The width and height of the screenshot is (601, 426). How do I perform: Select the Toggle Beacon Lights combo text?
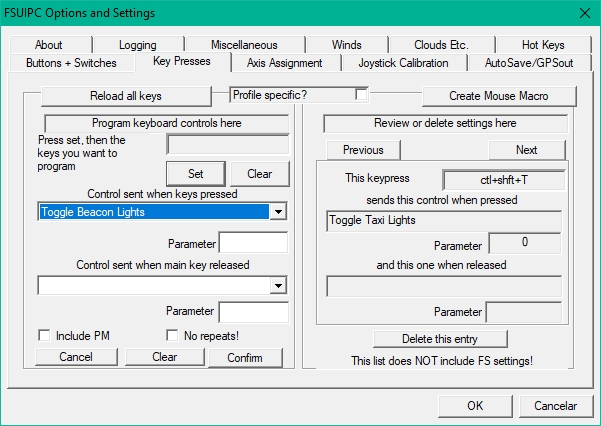point(154,212)
